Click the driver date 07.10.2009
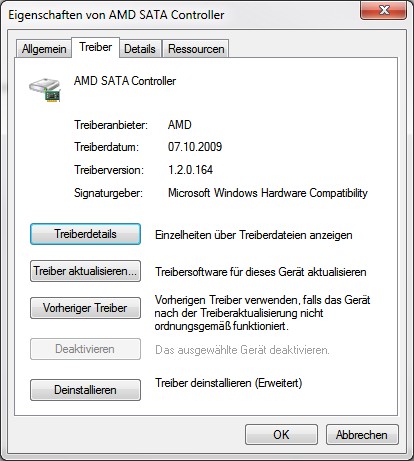Screen dimensions: 414x461 [195, 147]
